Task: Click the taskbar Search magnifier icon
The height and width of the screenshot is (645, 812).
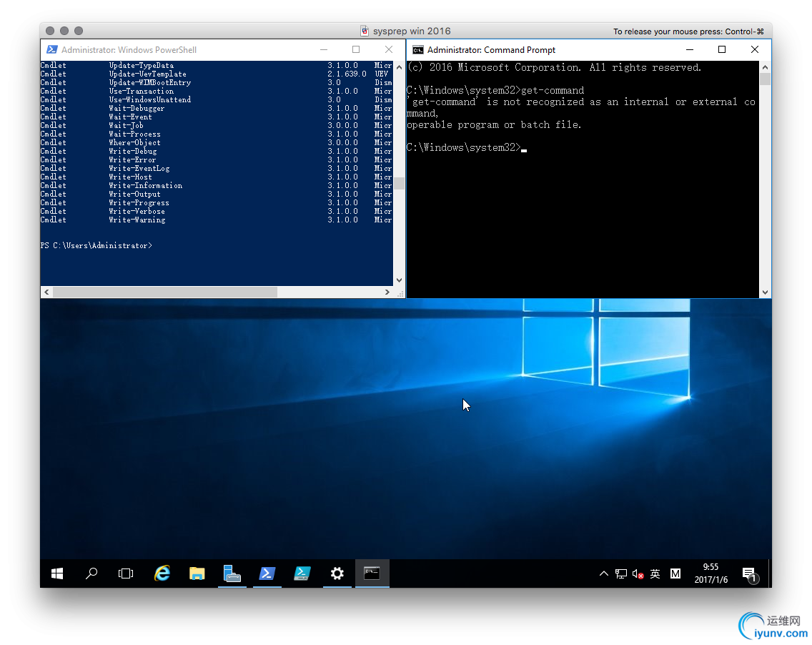Action: tap(91, 573)
